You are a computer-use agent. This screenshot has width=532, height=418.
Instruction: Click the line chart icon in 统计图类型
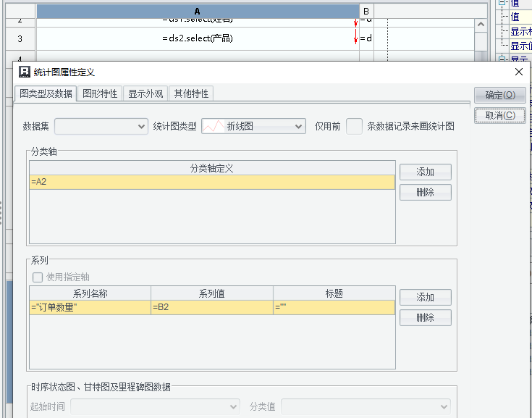tap(214, 126)
